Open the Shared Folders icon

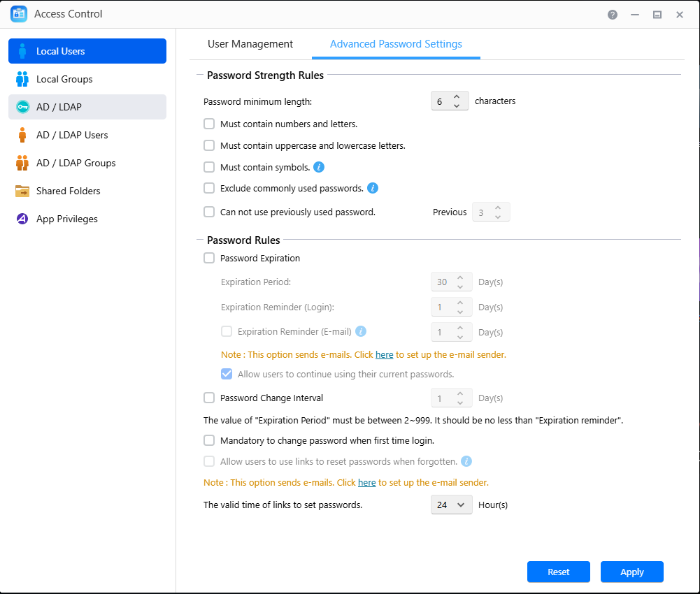pos(22,191)
